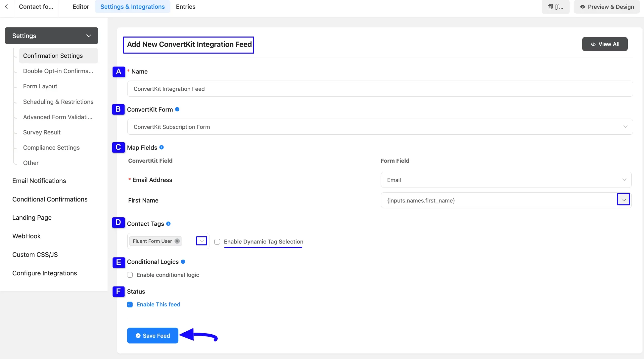The height and width of the screenshot is (359, 644).
Task: Open the ConvertKit Form dropdown
Action: 380,127
